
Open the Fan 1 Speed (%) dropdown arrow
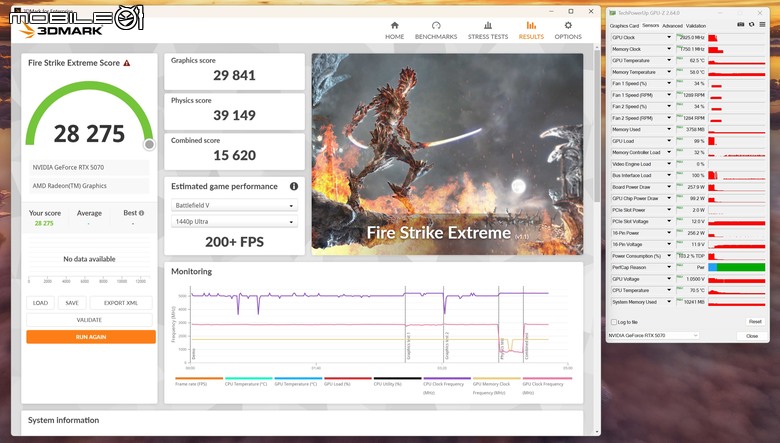click(669, 84)
